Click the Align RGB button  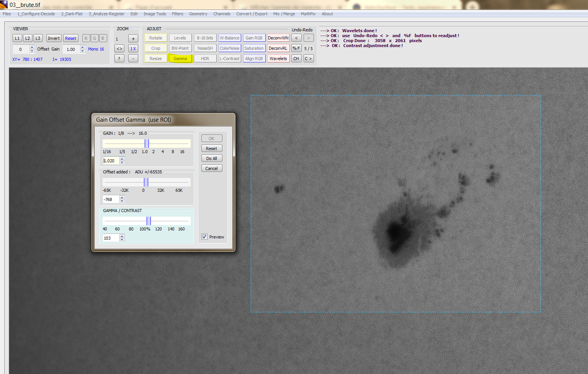[254, 59]
